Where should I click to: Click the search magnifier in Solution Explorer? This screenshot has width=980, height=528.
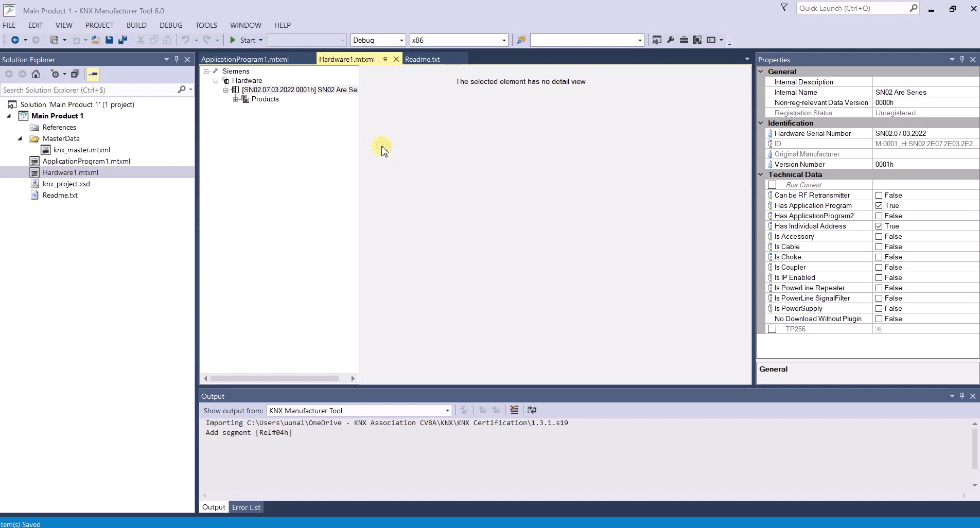[x=182, y=90]
